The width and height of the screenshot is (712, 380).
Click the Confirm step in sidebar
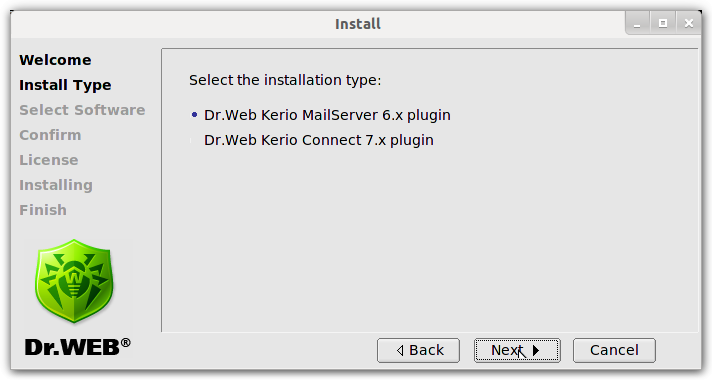(50, 135)
